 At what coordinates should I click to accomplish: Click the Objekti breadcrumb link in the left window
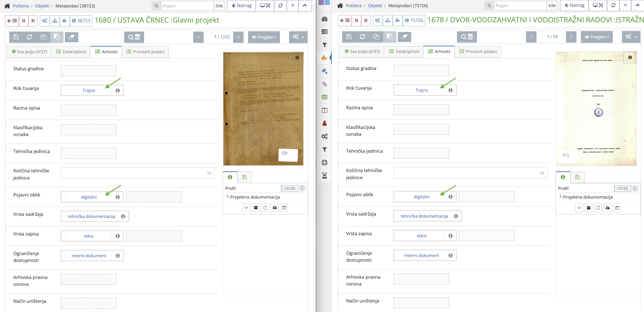coord(42,6)
